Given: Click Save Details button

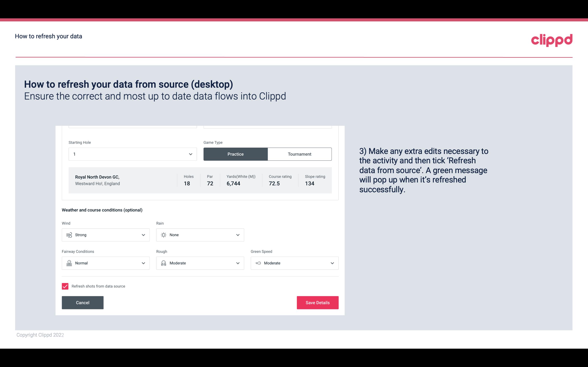Looking at the screenshot, I should 317,302.
